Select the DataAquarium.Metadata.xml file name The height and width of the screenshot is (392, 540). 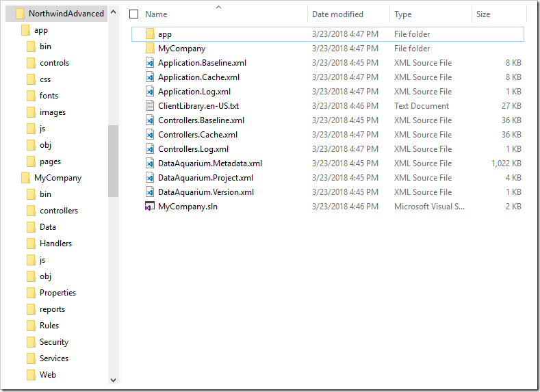[x=210, y=163]
